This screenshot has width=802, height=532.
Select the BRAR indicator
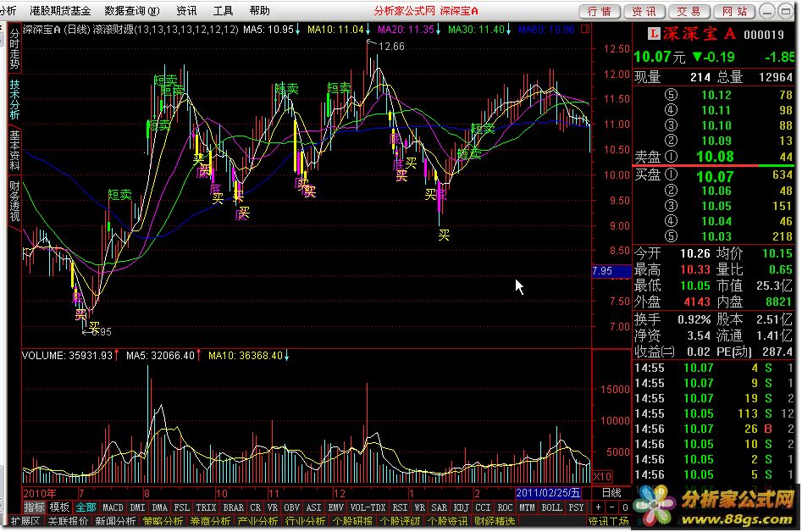click(233, 507)
